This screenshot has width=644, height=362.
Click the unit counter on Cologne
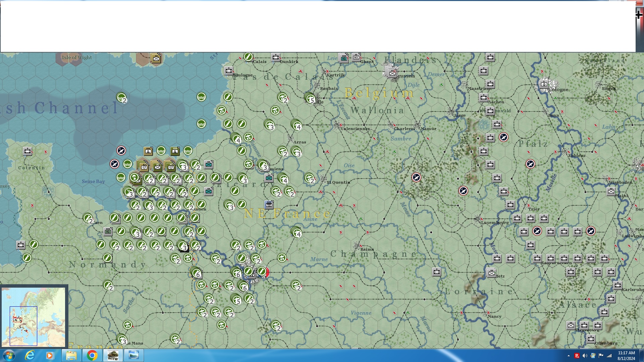(x=544, y=84)
